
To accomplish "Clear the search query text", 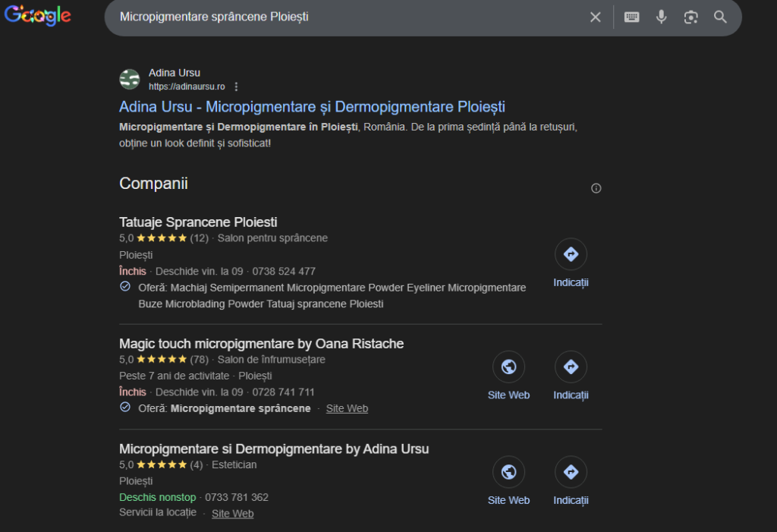I will click(596, 17).
